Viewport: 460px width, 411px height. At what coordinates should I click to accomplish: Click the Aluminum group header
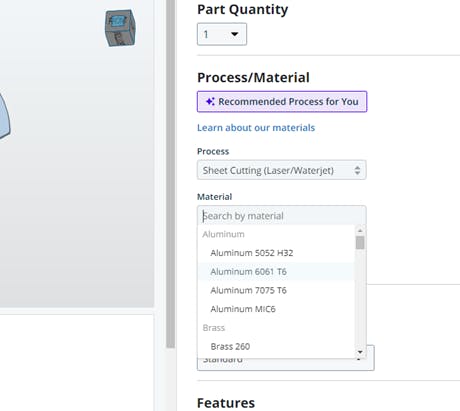[x=223, y=234]
